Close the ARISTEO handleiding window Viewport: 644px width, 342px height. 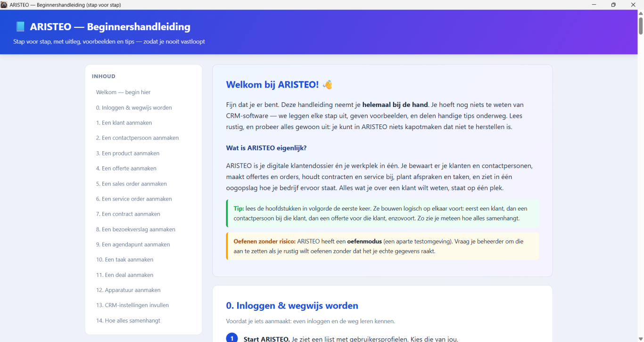633,5
